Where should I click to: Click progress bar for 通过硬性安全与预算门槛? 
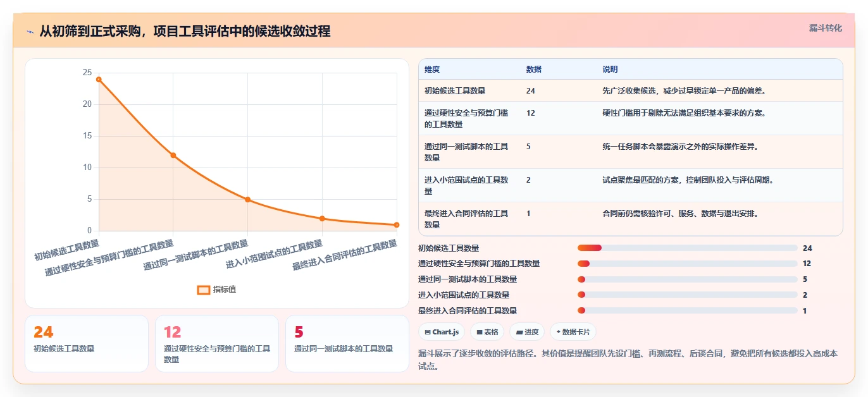pos(687,264)
